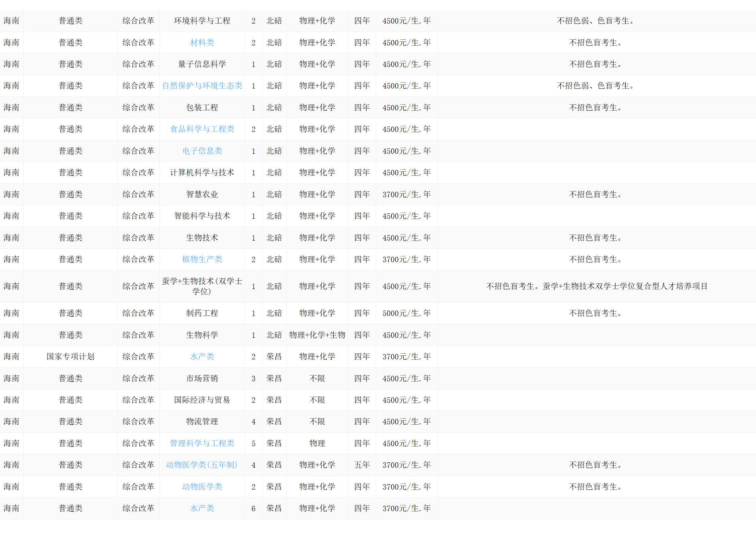Open the 电子信息类 major link
This screenshot has height=534, width=756.
202,151
